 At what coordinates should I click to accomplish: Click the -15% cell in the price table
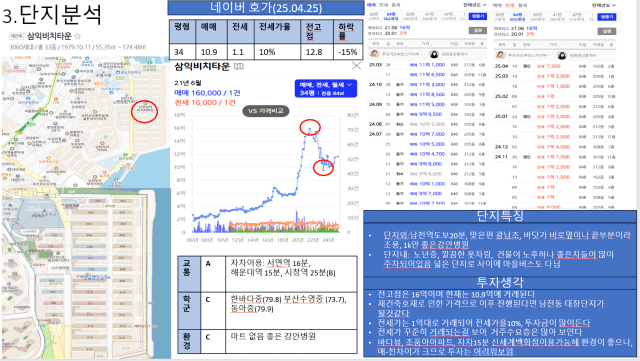(349, 52)
